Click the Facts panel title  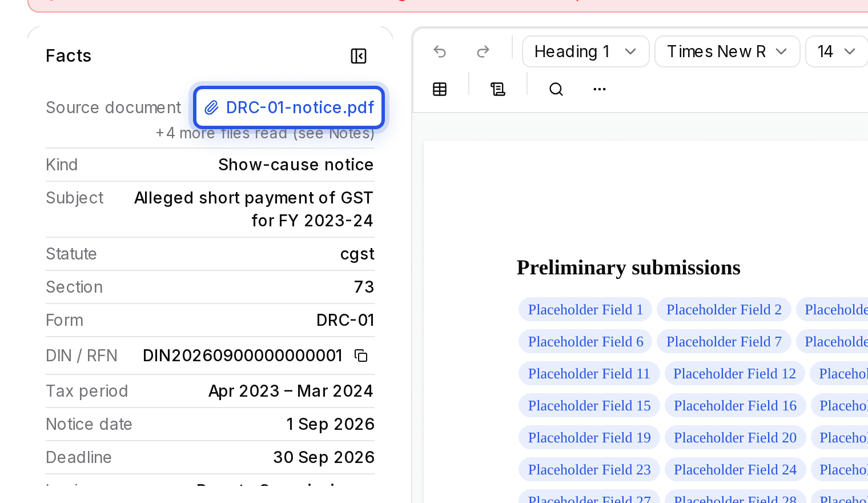click(x=69, y=56)
